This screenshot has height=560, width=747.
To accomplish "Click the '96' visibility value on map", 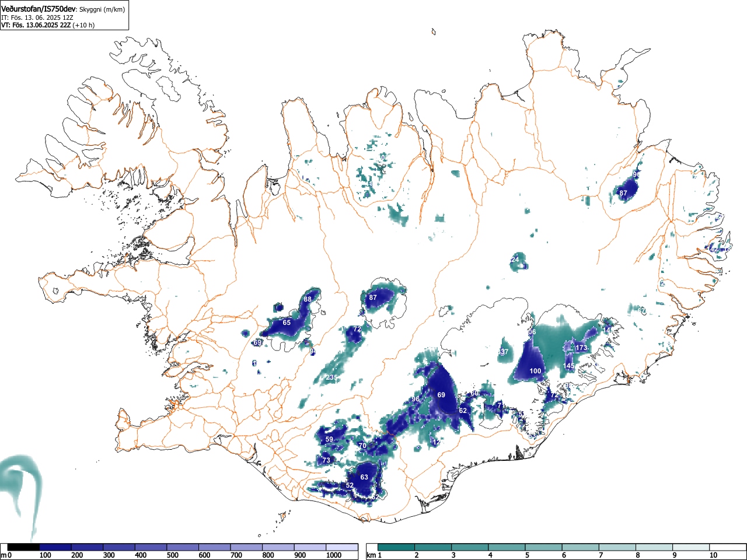I will 416,400.
